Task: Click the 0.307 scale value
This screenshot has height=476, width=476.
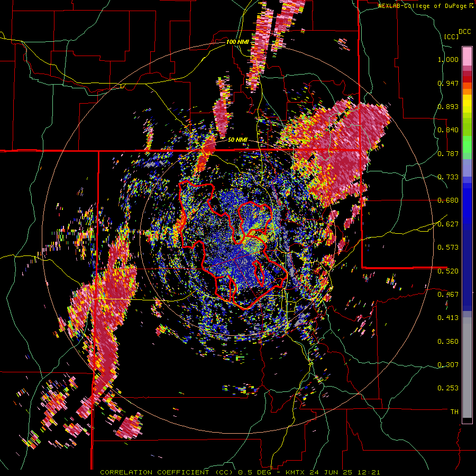Action: point(448,365)
